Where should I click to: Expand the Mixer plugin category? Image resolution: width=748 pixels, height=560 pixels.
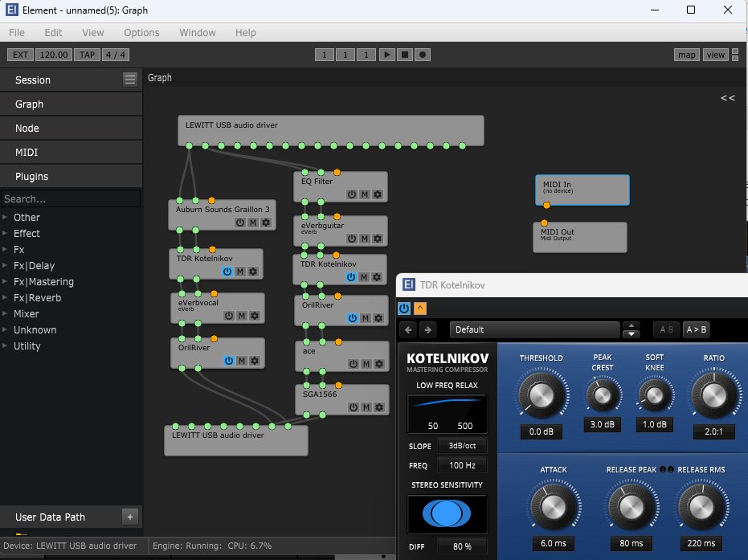(x=5, y=314)
